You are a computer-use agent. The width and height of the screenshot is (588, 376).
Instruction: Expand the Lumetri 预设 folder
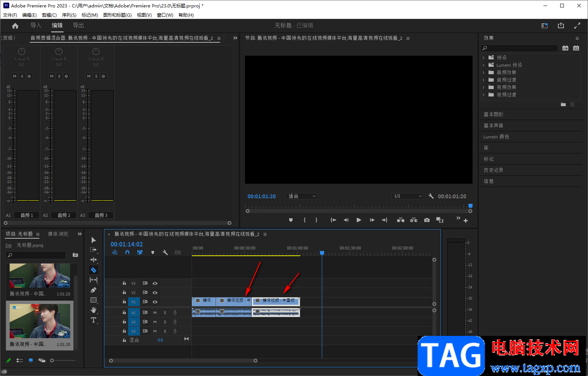tap(483, 65)
